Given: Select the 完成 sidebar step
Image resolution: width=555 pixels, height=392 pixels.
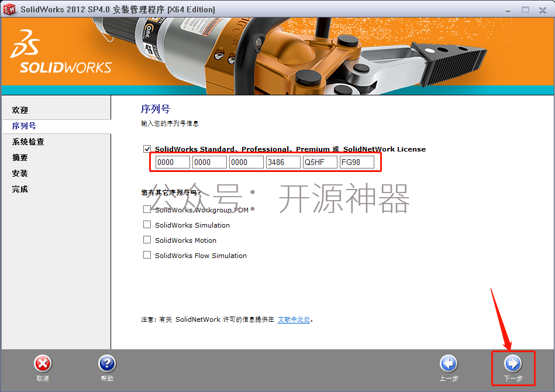Looking at the screenshot, I should tap(20, 189).
